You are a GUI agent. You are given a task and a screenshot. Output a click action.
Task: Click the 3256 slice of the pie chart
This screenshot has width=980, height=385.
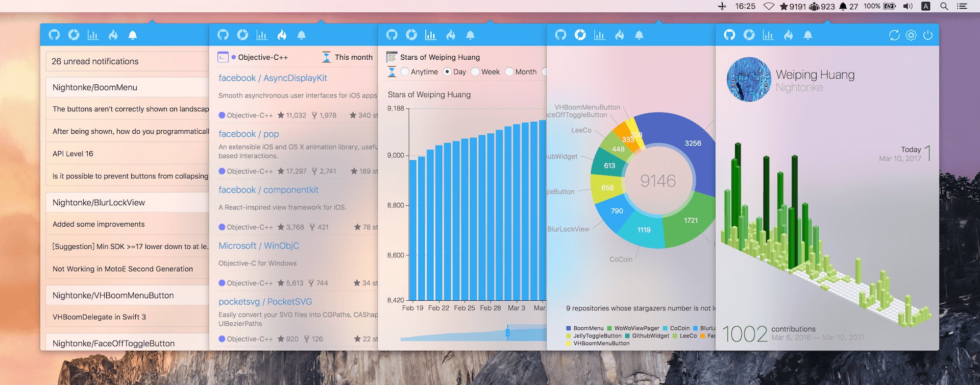693,143
